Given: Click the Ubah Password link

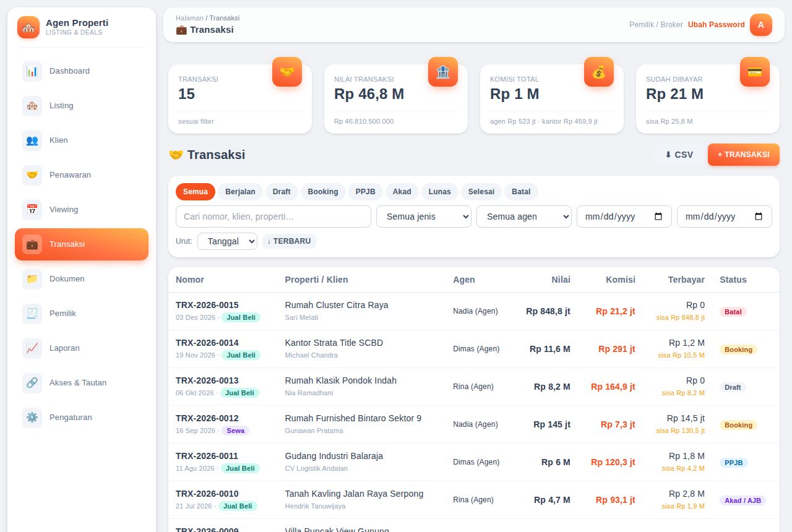Looking at the screenshot, I should click(x=717, y=25).
